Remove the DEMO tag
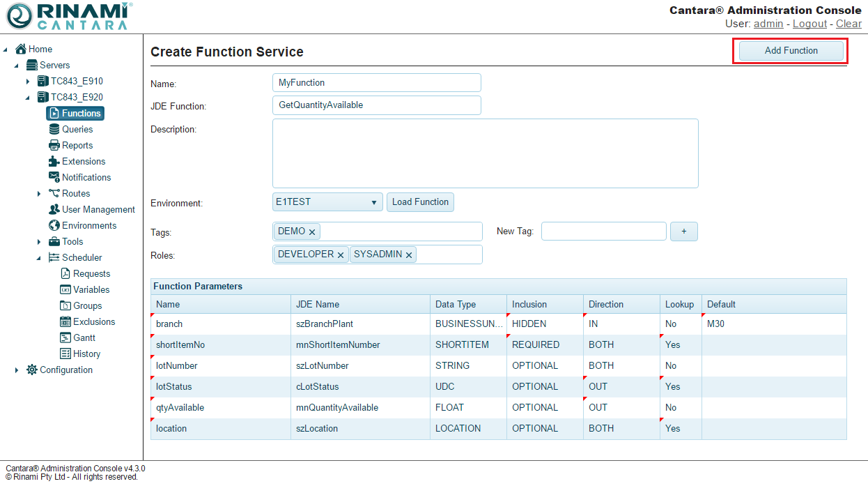Image resolution: width=868 pixels, height=486 pixels. click(312, 232)
